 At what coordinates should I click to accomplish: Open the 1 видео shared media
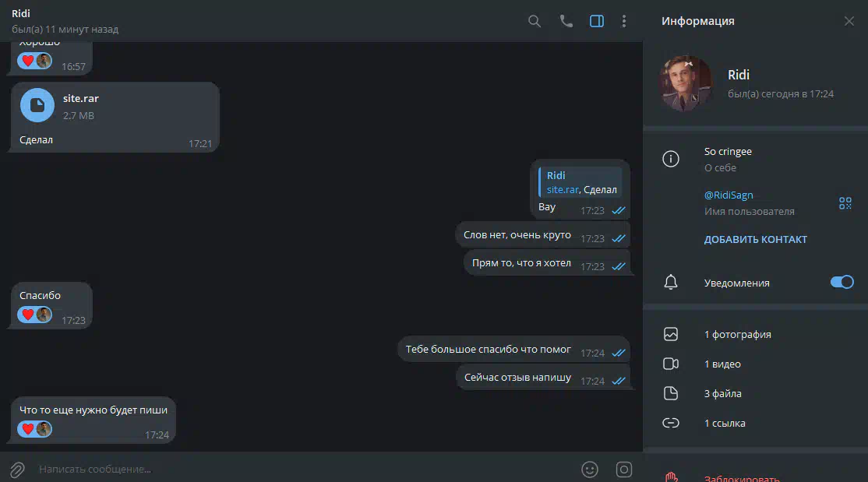[x=755, y=364]
